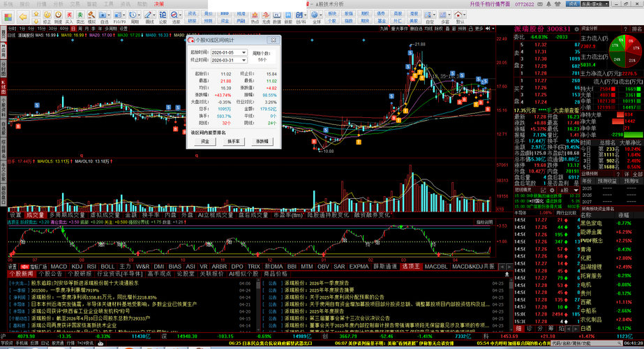The height and width of the screenshot is (349, 644).
Task: Expand the start date dropdown 2026-01-05
Action: coord(244,52)
